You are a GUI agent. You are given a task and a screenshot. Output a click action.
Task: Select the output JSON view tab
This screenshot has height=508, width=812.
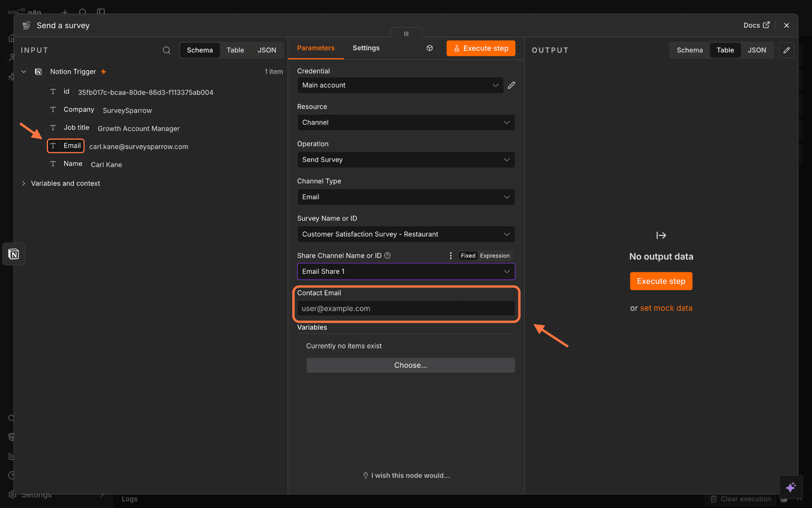[757, 50]
